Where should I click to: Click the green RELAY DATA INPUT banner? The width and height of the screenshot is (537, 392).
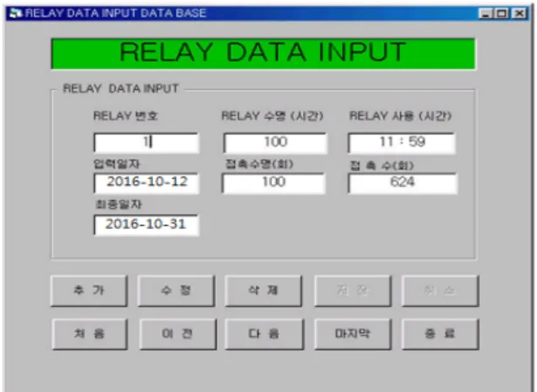(x=263, y=53)
